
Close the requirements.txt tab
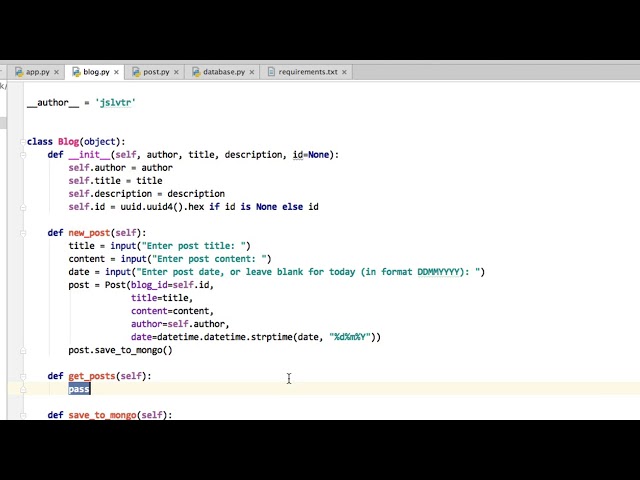click(x=344, y=72)
